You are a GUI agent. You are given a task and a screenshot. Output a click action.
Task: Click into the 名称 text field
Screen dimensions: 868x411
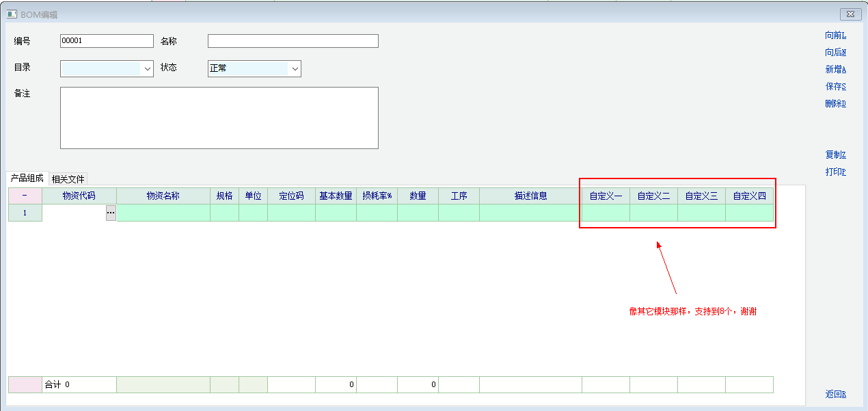pos(293,41)
